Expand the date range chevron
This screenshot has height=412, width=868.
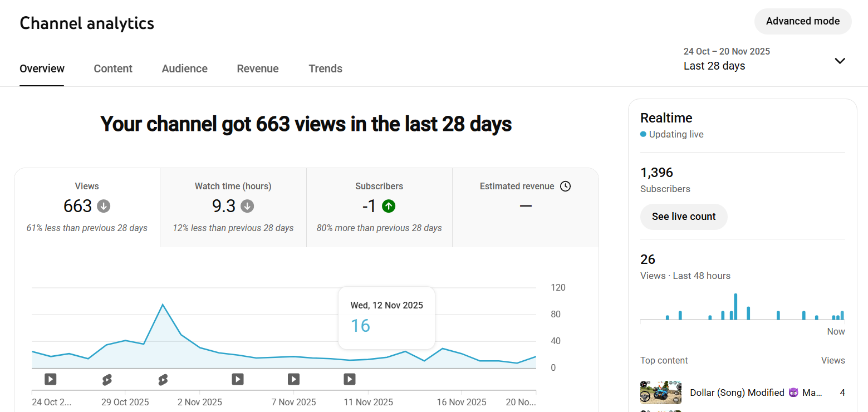840,61
